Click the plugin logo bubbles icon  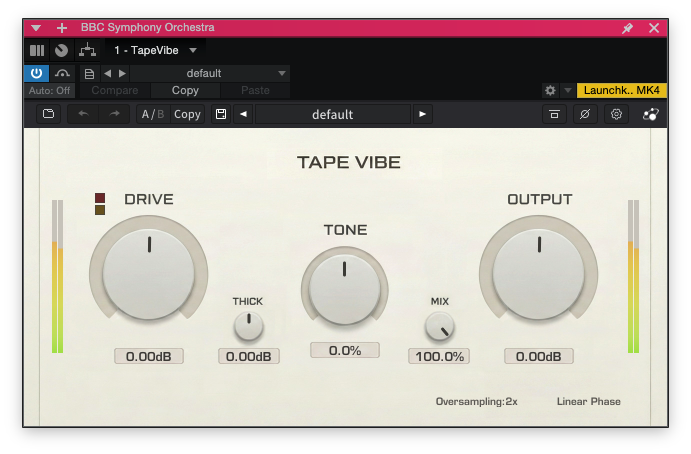click(x=650, y=115)
